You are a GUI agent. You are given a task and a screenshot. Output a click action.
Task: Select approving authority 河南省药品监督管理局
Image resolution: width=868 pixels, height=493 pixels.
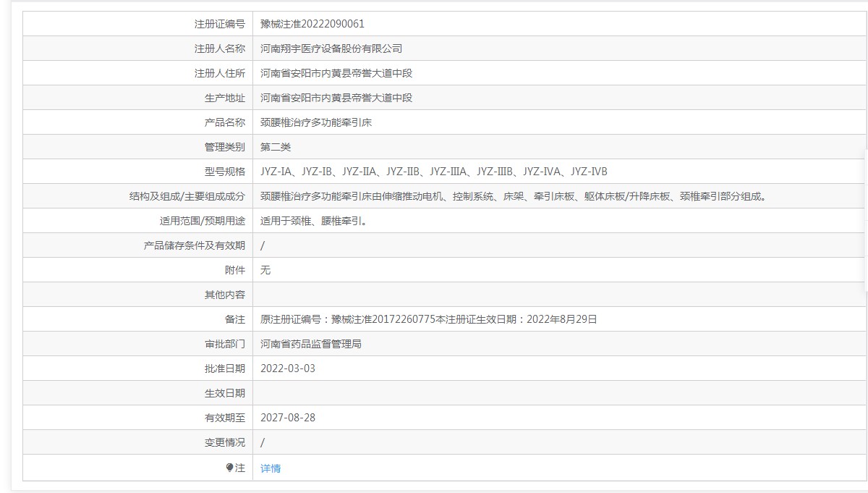coord(311,344)
